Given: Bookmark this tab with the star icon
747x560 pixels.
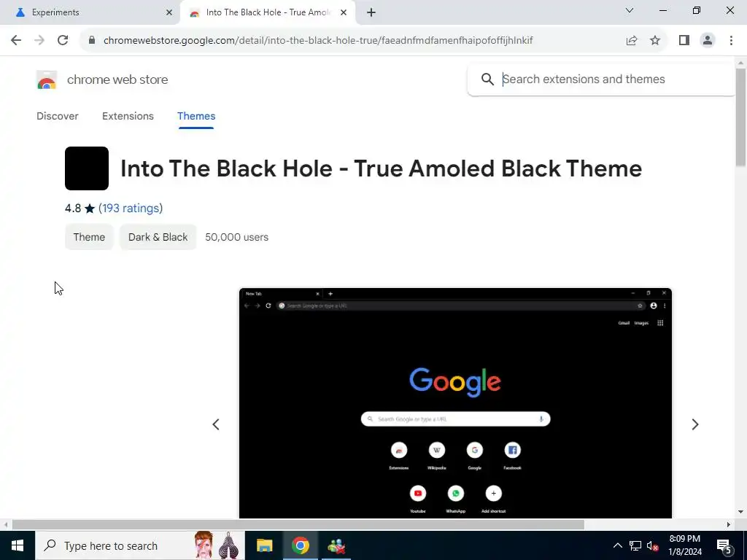Looking at the screenshot, I should coord(655,41).
